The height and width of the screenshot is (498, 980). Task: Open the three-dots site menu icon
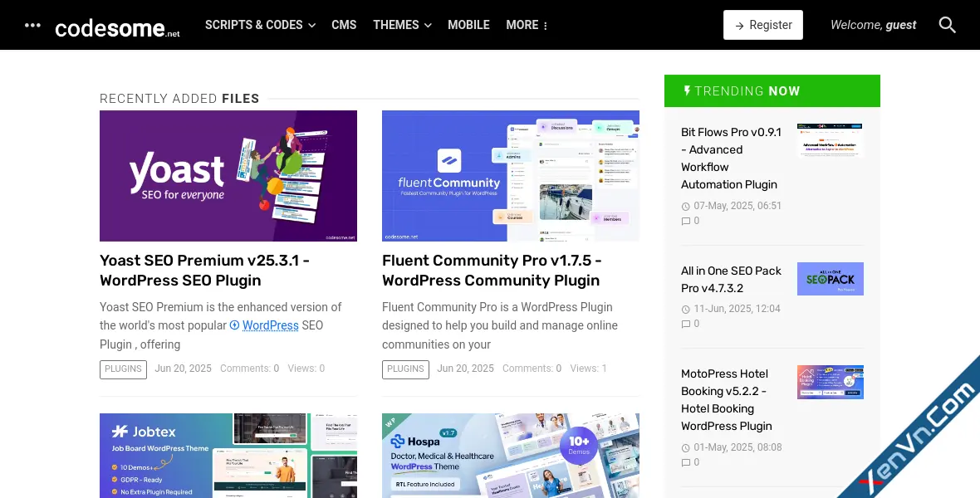pyautogui.click(x=32, y=25)
